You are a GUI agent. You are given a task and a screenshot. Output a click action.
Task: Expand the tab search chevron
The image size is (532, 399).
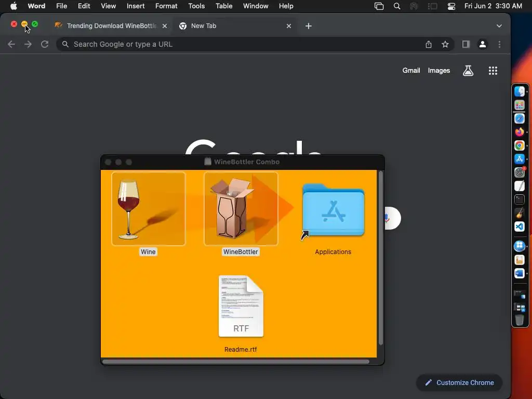[x=499, y=26]
